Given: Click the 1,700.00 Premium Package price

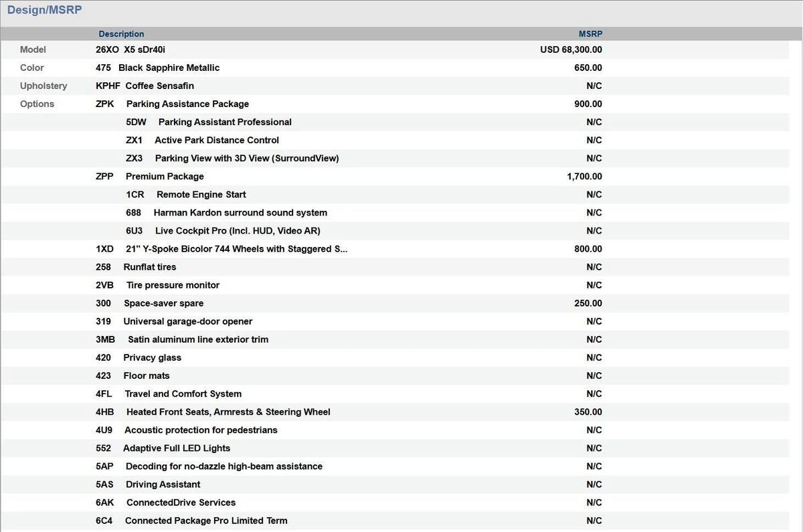Looking at the screenshot, I should coord(584,176).
